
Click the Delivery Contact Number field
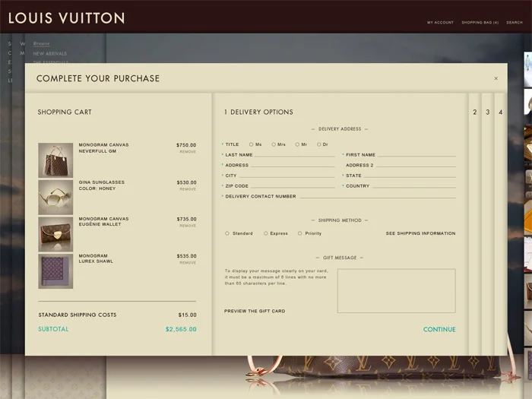378,196
